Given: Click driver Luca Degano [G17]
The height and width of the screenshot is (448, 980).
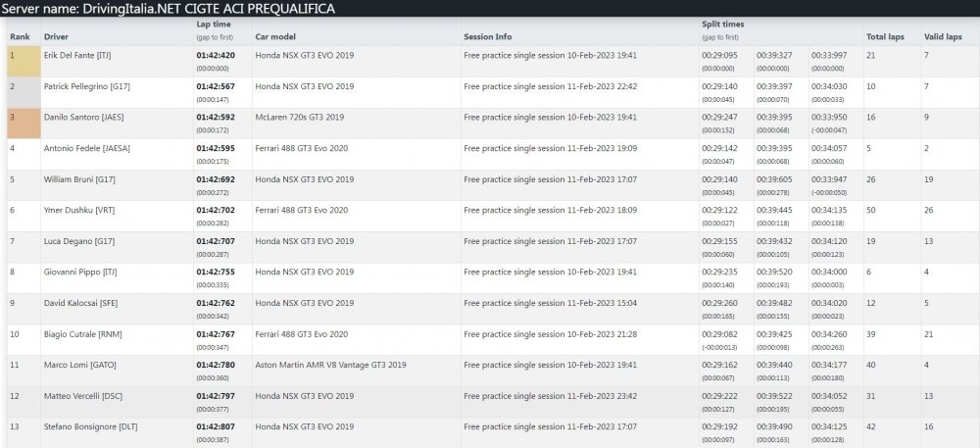Looking at the screenshot, I should (x=79, y=242).
